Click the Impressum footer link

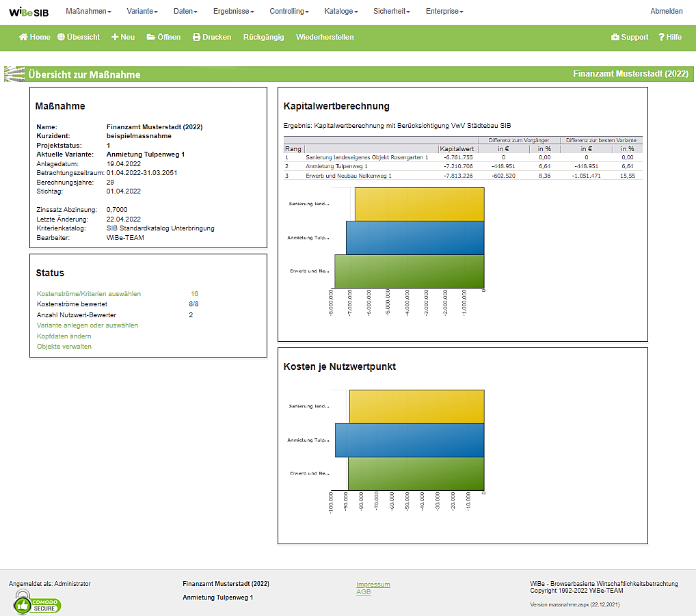(x=373, y=585)
